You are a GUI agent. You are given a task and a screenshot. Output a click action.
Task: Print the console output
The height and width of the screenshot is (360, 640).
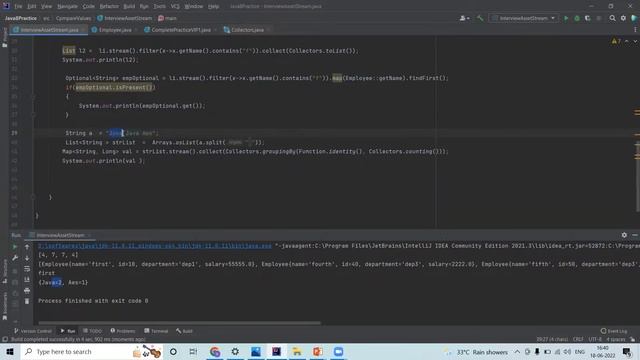[27, 291]
